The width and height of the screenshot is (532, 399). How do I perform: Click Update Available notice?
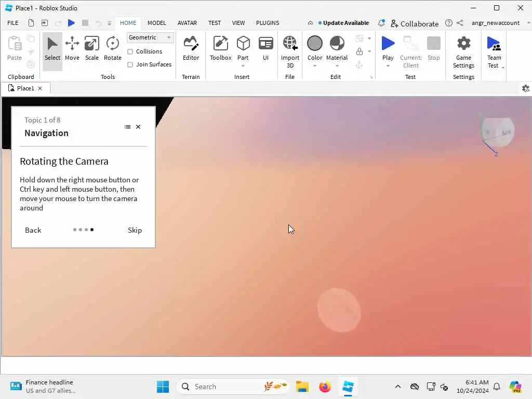[x=343, y=23]
